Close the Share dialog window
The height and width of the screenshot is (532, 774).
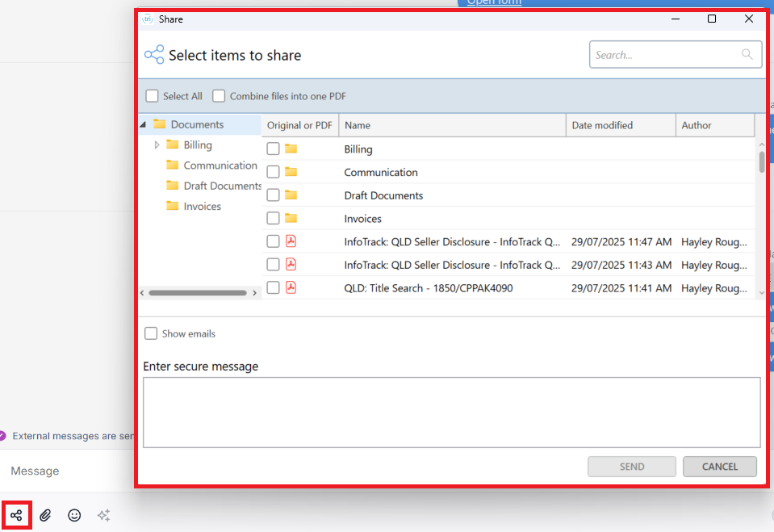click(749, 19)
